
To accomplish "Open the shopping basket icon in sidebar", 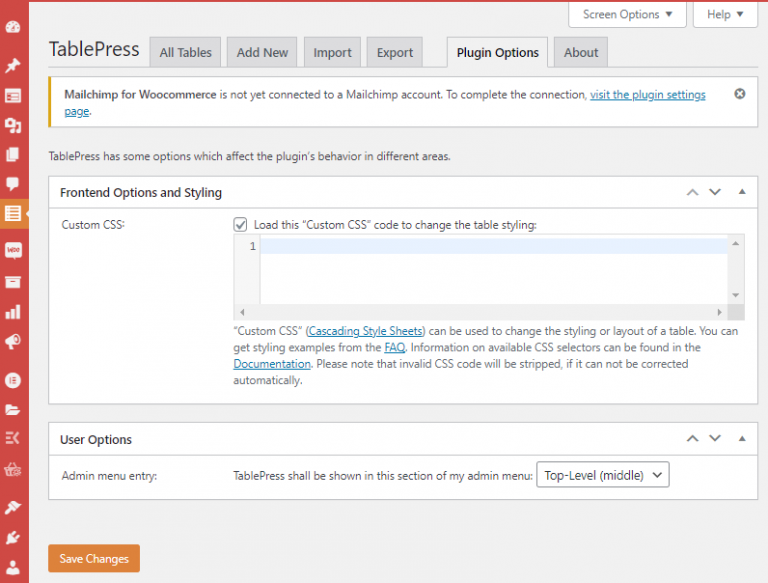I will [x=13, y=470].
